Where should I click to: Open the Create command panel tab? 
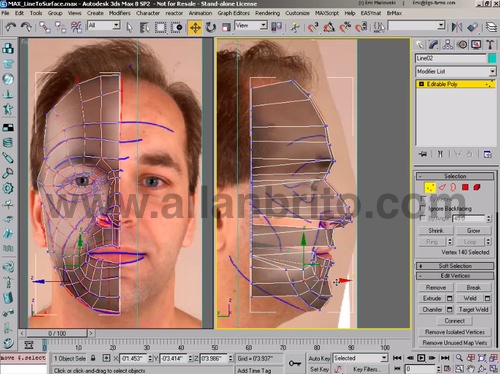click(x=420, y=44)
